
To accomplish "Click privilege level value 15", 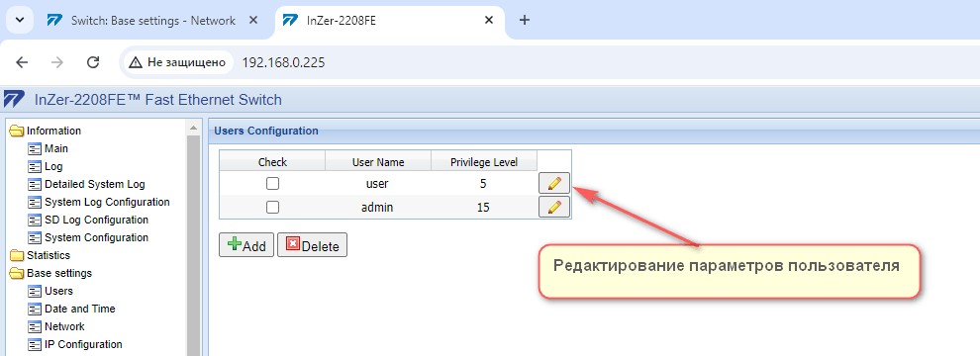I will tap(484, 208).
